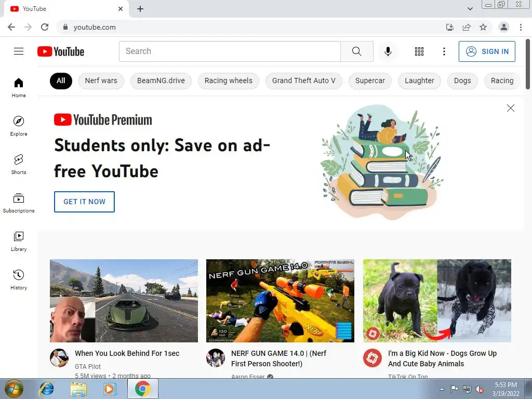
Task: Open Library in the sidebar
Action: [19, 241]
